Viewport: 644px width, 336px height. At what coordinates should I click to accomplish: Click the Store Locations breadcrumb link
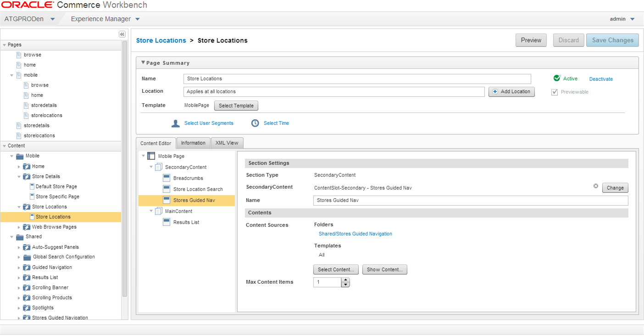point(161,40)
